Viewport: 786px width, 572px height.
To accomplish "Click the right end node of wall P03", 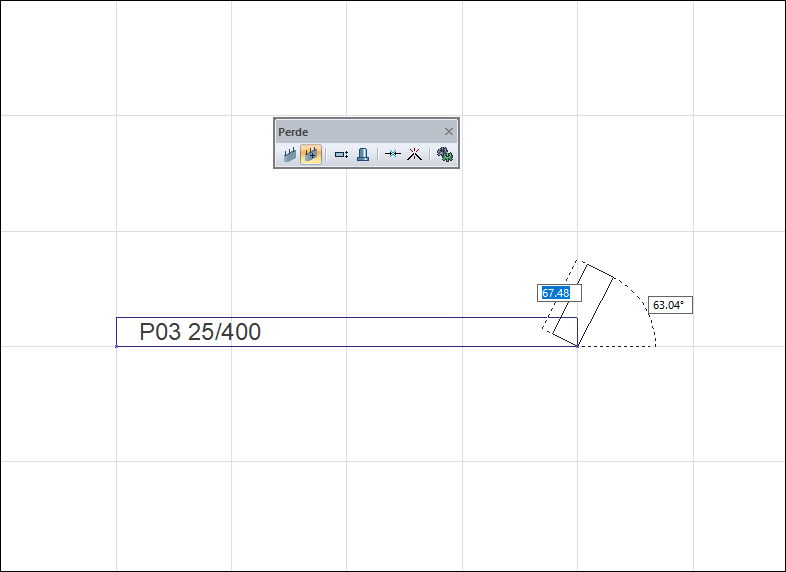I will click(x=577, y=346).
